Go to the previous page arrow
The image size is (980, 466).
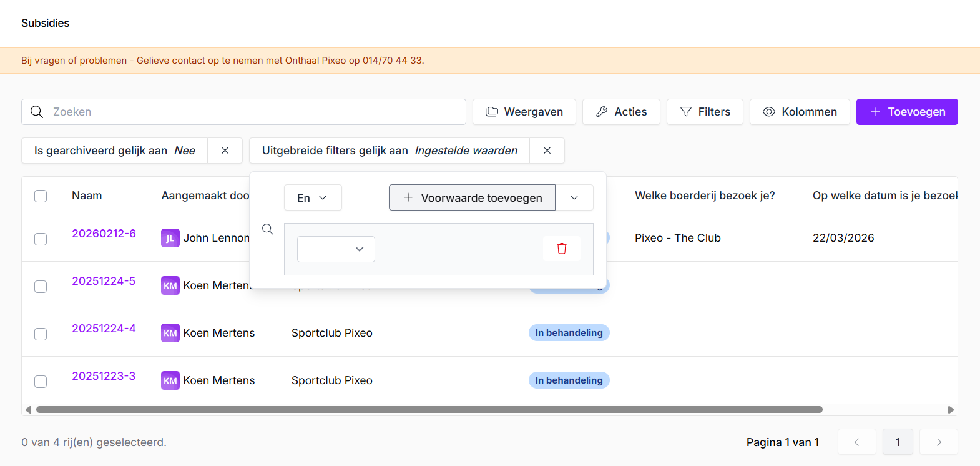[856, 442]
